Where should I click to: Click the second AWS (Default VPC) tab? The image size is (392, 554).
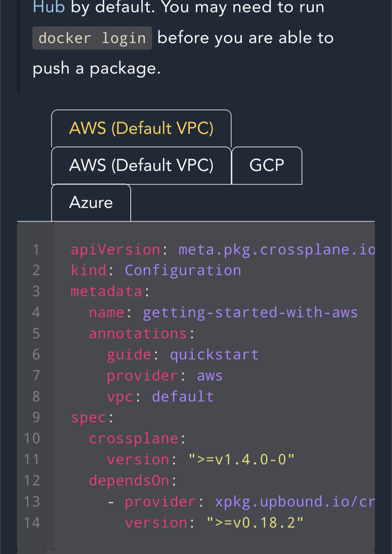pos(142,165)
